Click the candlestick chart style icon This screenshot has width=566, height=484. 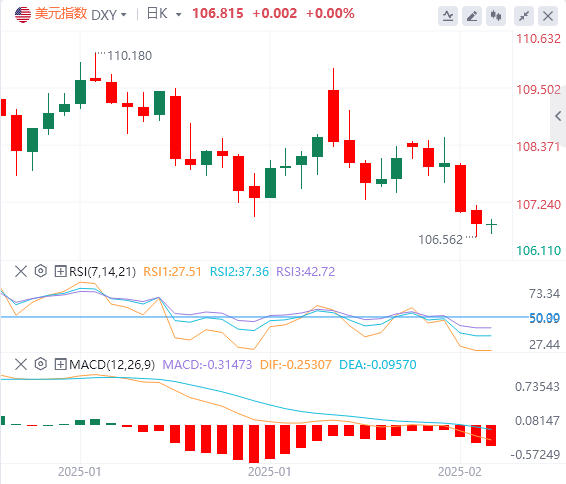tap(496, 16)
